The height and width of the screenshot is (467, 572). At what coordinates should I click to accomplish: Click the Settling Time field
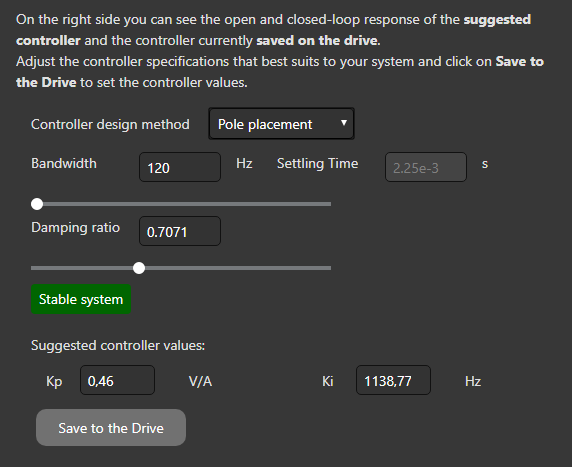[426, 167]
